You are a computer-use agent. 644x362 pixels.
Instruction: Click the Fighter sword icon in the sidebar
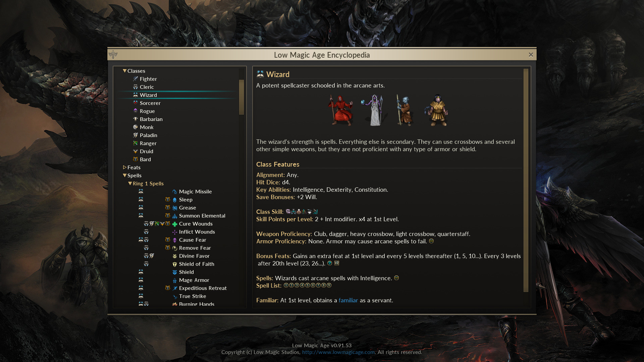(136, 79)
